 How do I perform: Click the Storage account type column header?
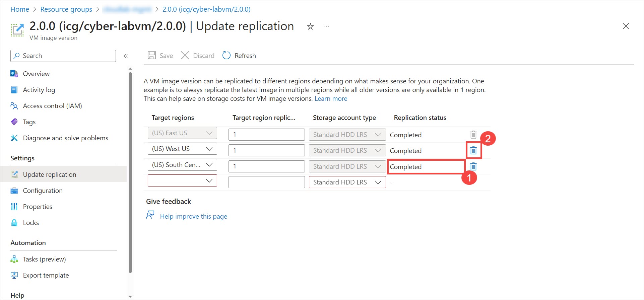(x=344, y=118)
